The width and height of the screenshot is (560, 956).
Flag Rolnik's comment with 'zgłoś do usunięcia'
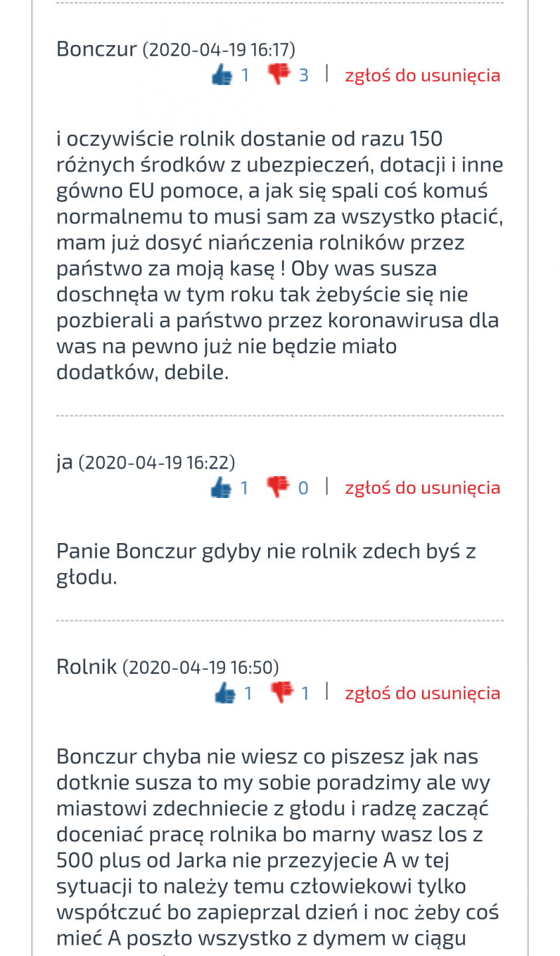coord(422,693)
